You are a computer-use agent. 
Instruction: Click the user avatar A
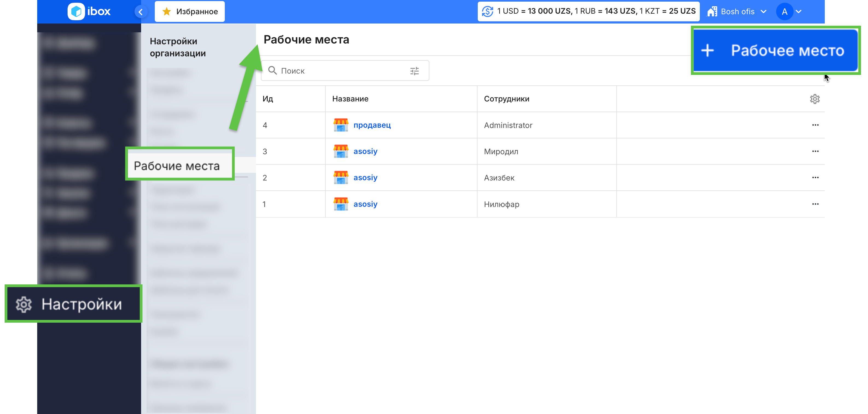tap(784, 11)
